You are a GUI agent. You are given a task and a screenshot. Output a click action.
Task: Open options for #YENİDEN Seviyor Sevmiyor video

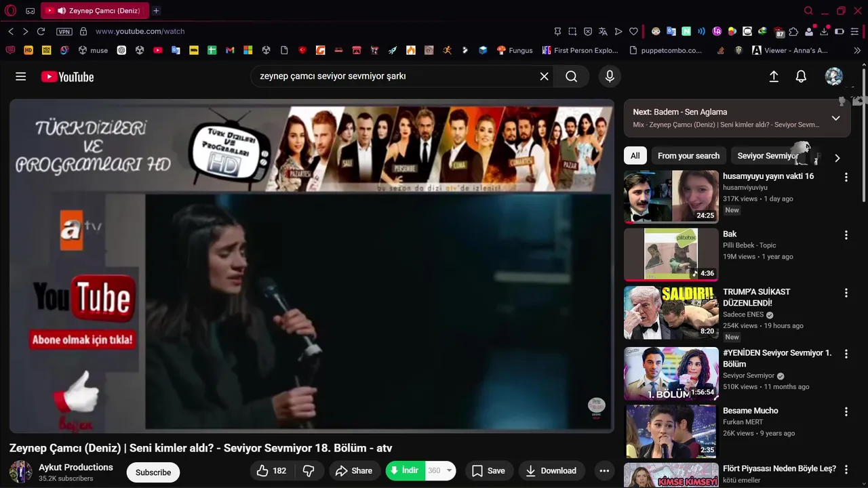tap(846, 354)
